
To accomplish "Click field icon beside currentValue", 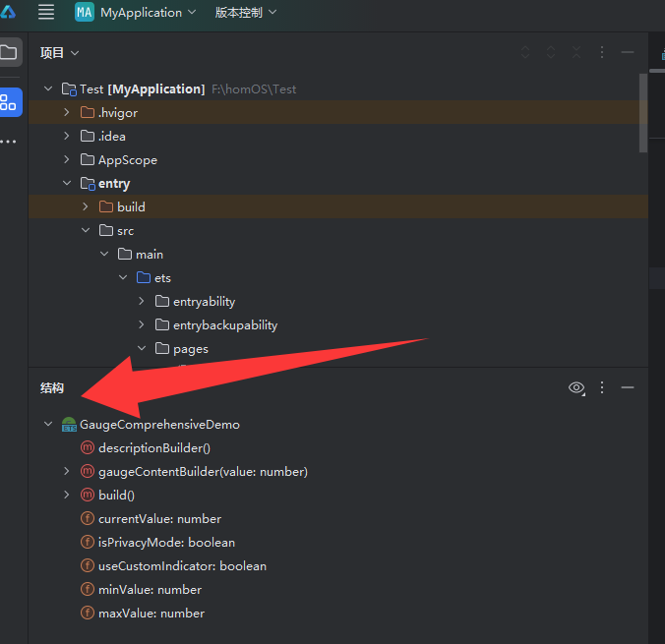I will tap(88, 518).
